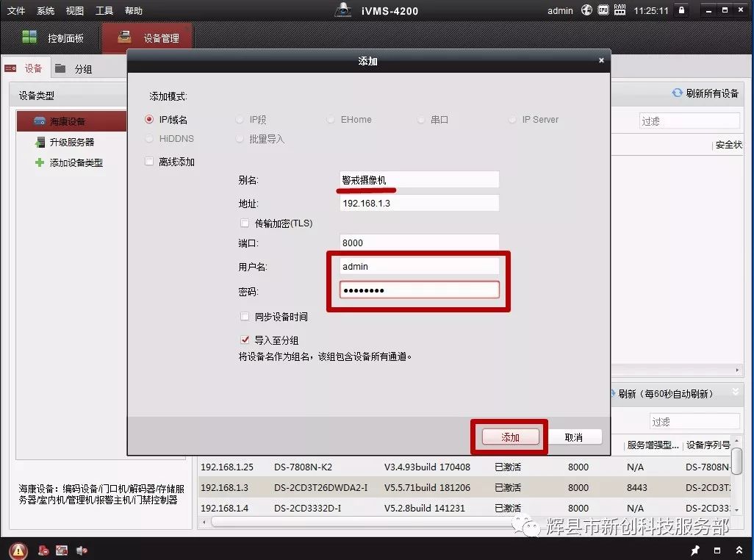Click the muted speaker audio icon
The image size is (754, 560).
tap(82, 550)
